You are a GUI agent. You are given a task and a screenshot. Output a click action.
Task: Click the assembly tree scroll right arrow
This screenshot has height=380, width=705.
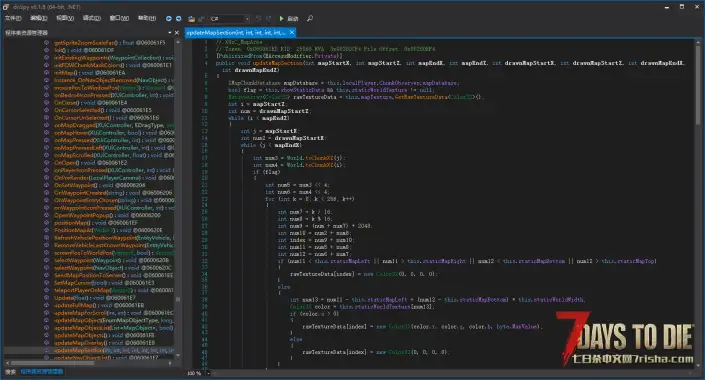pyautogui.click(x=170, y=363)
